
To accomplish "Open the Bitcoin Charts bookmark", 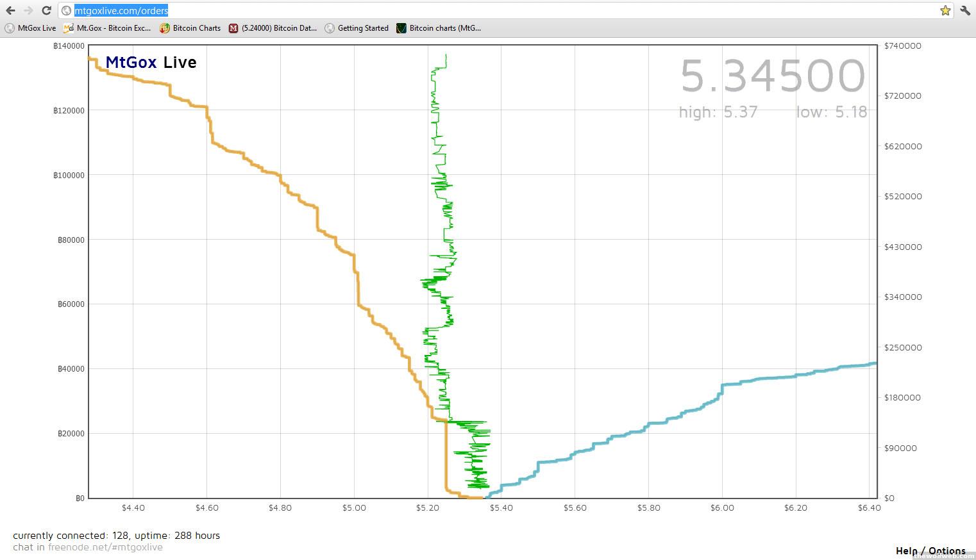I will (x=190, y=28).
